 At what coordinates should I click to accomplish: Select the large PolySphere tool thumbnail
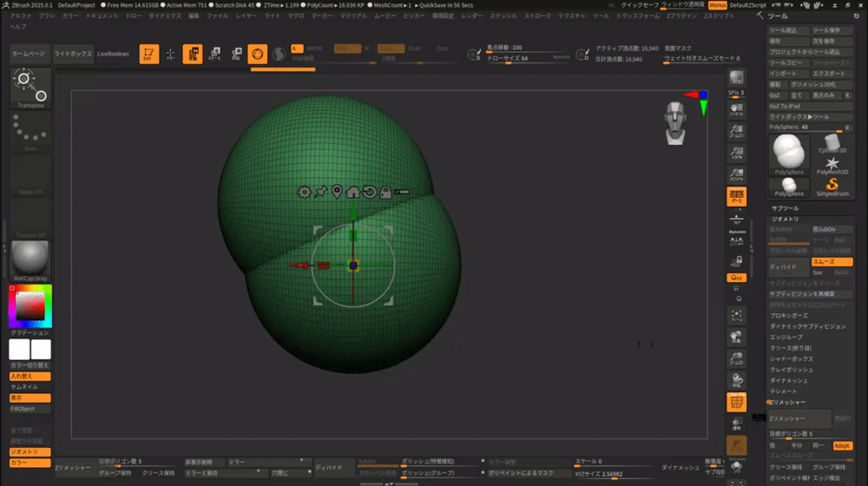click(x=789, y=154)
